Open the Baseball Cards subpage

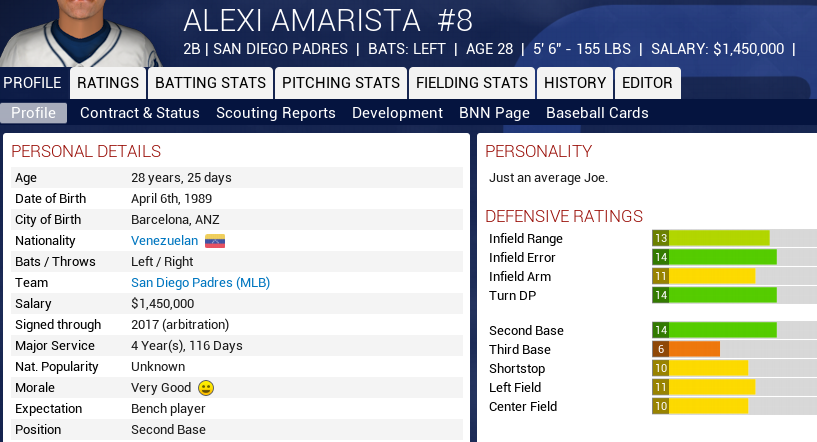(x=597, y=113)
